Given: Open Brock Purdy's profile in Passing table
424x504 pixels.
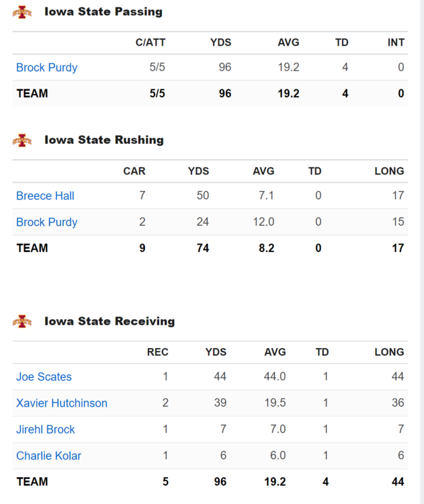Looking at the screenshot, I should (x=46, y=67).
